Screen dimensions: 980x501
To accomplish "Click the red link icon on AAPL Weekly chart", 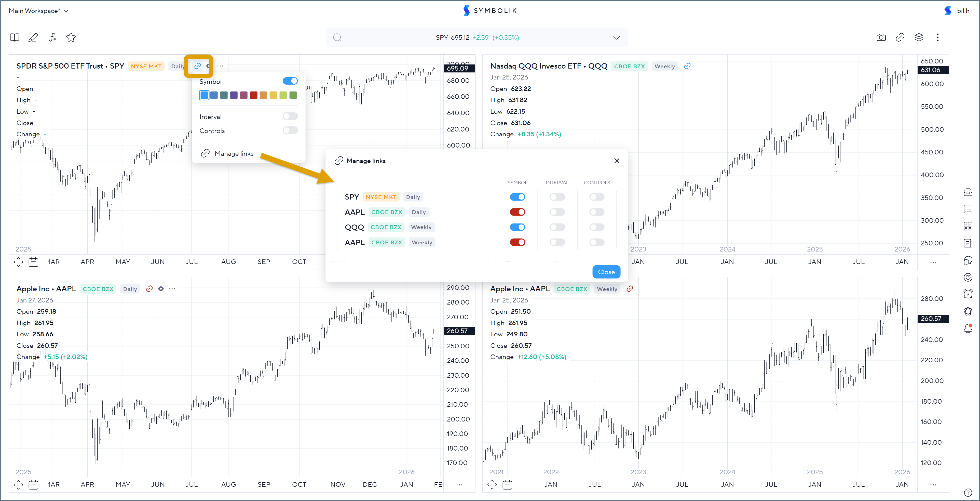I will (630, 289).
